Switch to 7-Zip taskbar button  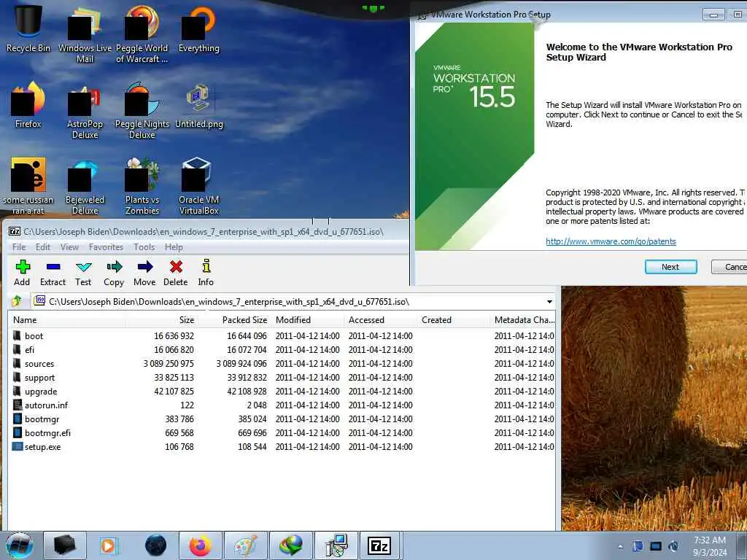coord(379,545)
